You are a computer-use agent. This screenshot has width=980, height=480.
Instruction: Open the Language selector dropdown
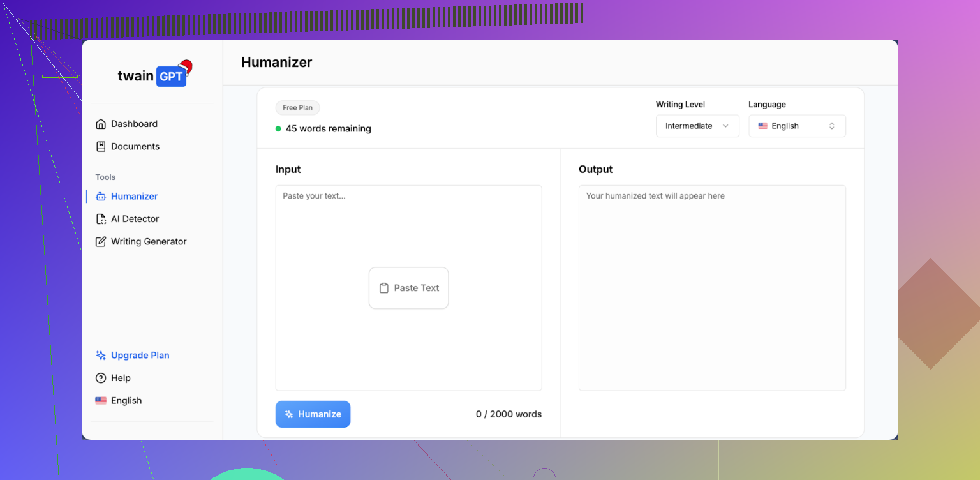(x=796, y=126)
